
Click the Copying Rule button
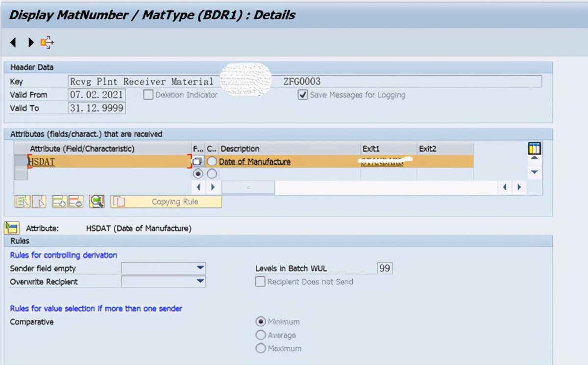(x=166, y=201)
